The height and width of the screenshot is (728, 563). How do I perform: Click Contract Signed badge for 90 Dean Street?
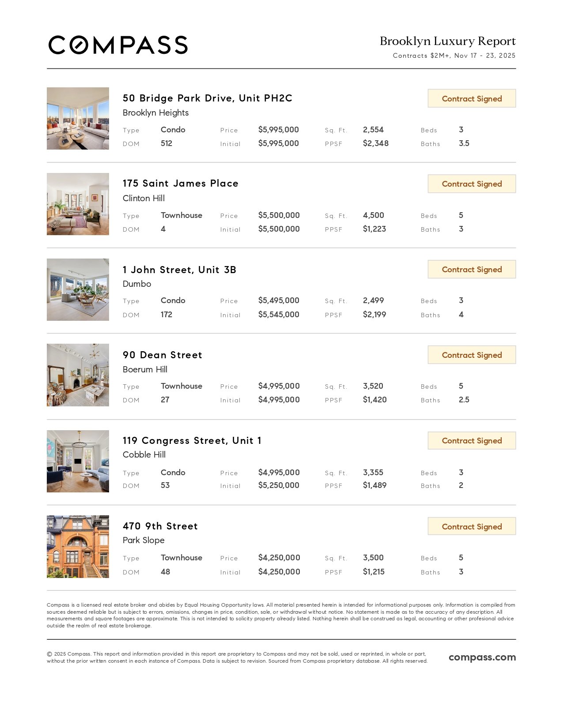pyautogui.click(x=472, y=355)
